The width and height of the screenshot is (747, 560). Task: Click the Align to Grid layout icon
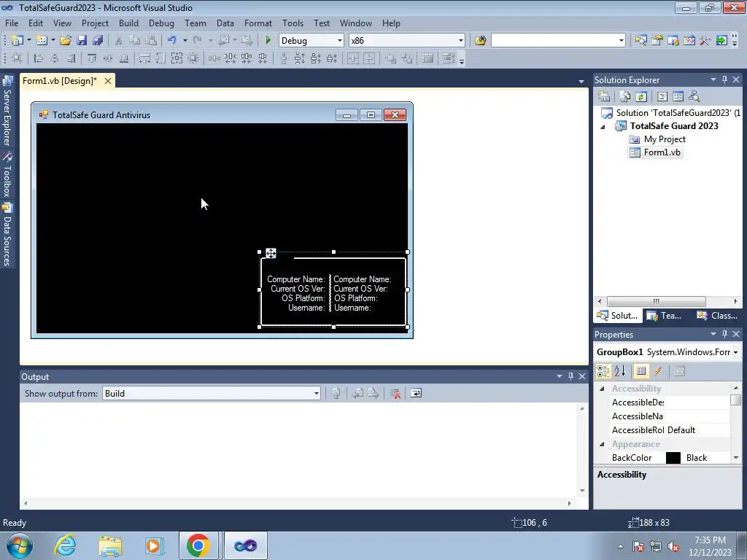(17, 58)
